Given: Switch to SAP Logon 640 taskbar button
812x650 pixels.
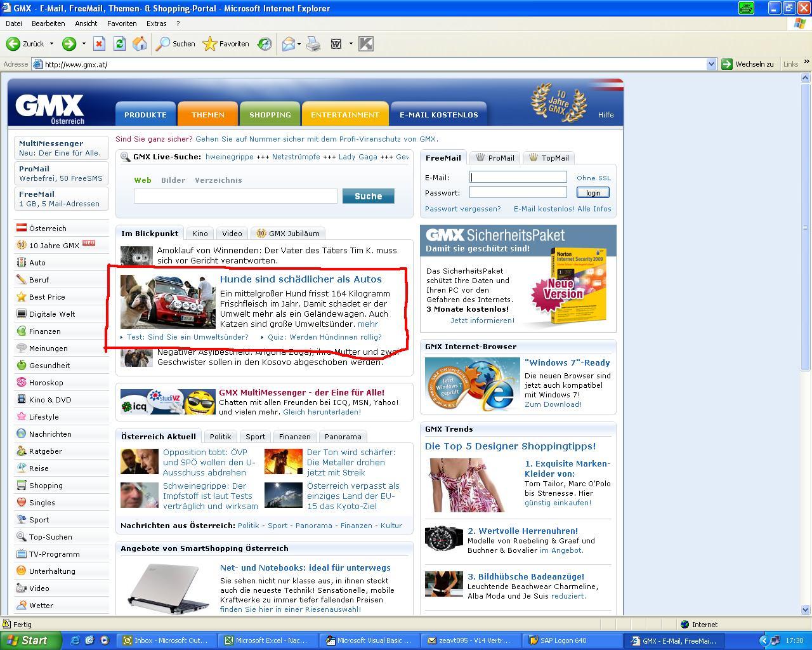Looking at the screenshot, I should (571, 640).
